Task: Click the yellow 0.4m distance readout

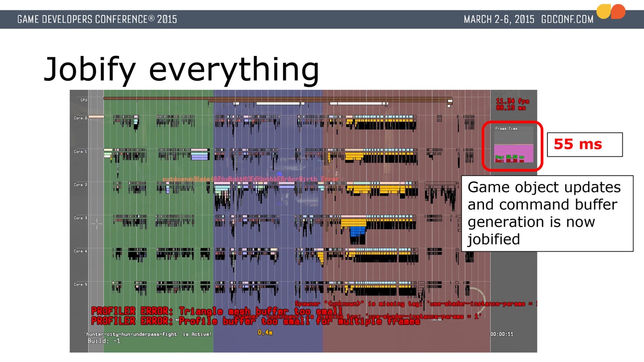Action: point(265,332)
